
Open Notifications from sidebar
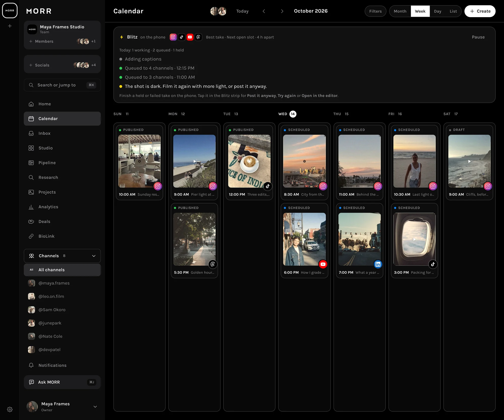pyautogui.click(x=62, y=365)
